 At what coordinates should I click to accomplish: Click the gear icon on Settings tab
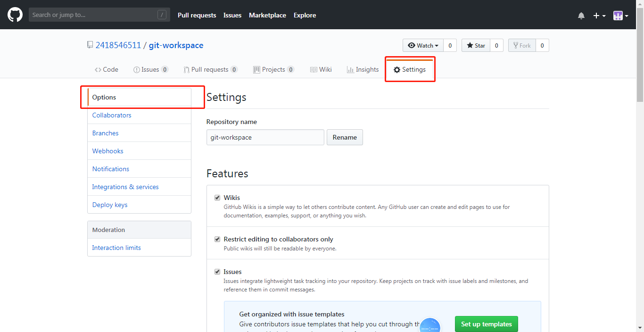pyautogui.click(x=397, y=70)
